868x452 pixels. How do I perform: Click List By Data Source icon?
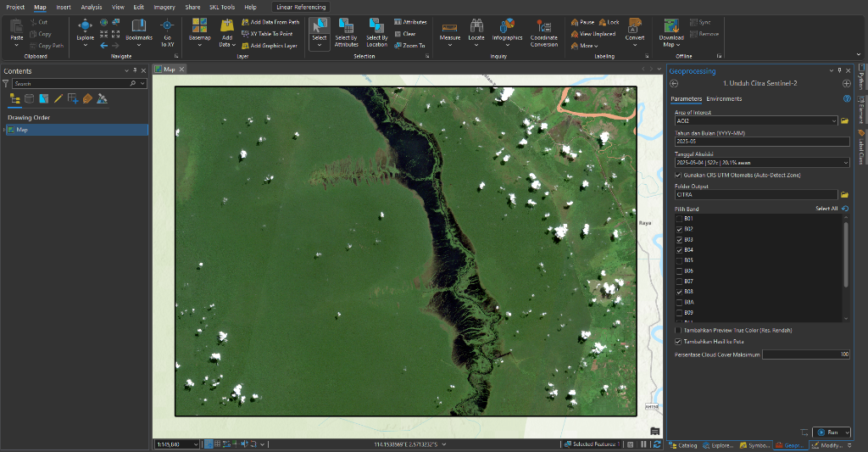click(30, 98)
